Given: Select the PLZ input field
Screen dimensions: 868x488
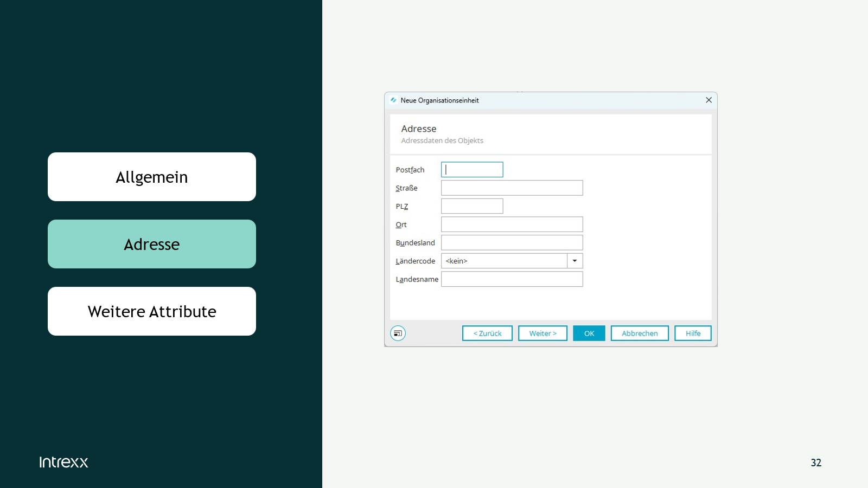Looking at the screenshot, I should click(x=472, y=206).
